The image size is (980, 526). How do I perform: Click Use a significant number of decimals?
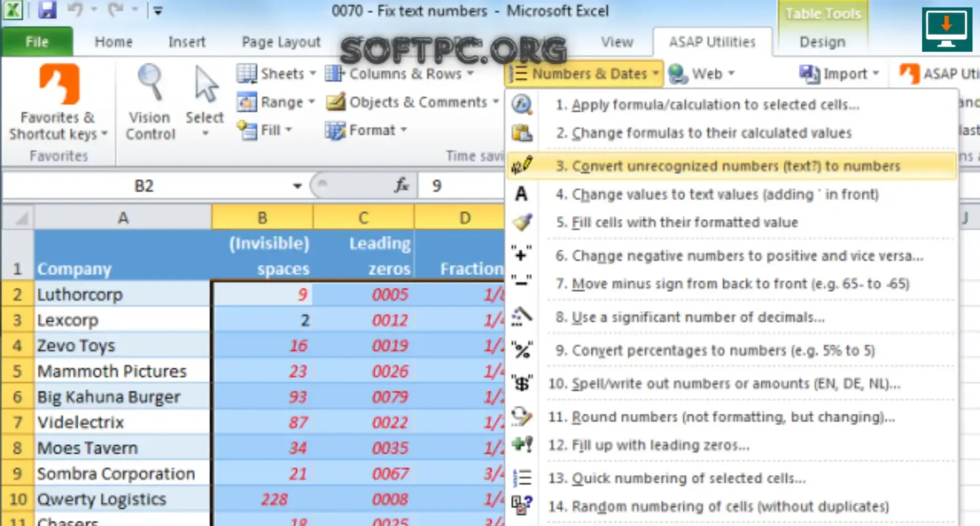(x=732, y=317)
